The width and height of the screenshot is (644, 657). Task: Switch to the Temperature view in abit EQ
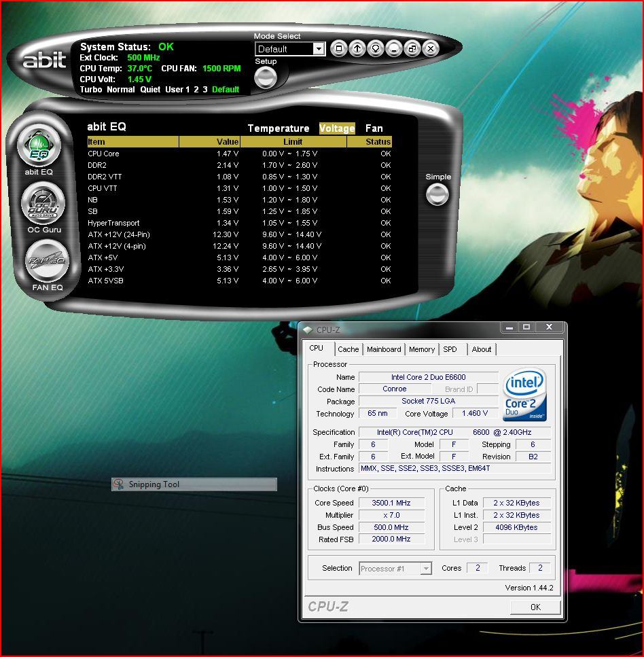tap(279, 128)
